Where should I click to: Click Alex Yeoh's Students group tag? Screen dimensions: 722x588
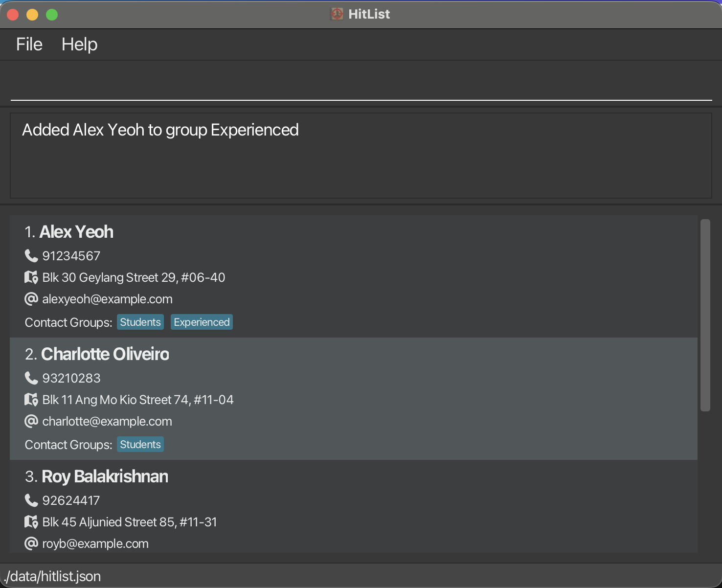(140, 322)
